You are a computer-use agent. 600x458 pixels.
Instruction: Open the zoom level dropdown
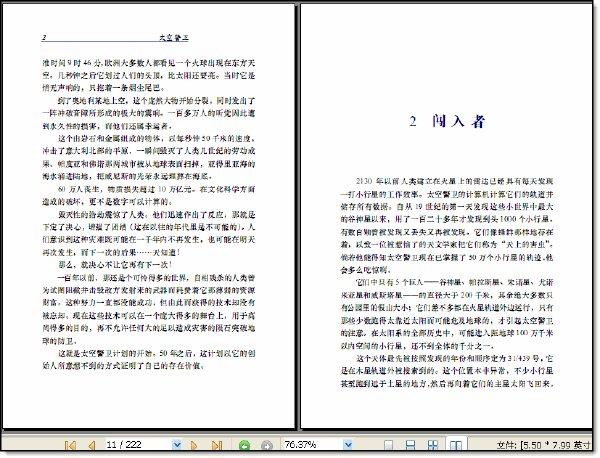coord(348,445)
